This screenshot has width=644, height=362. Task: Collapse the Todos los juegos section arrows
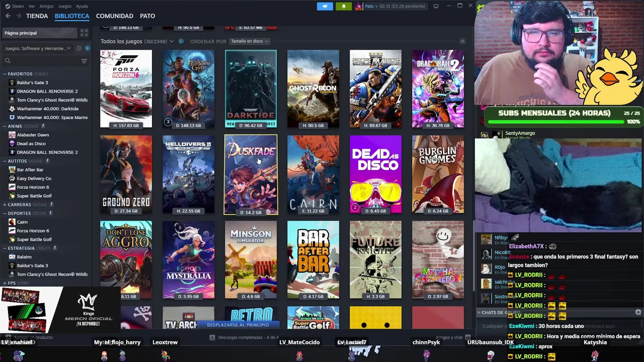[462, 41]
